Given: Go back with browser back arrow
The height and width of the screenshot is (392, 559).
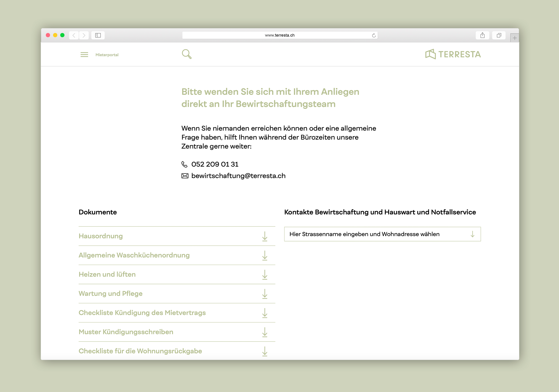Looking at the screenshot, I should (x=74, y=35).
